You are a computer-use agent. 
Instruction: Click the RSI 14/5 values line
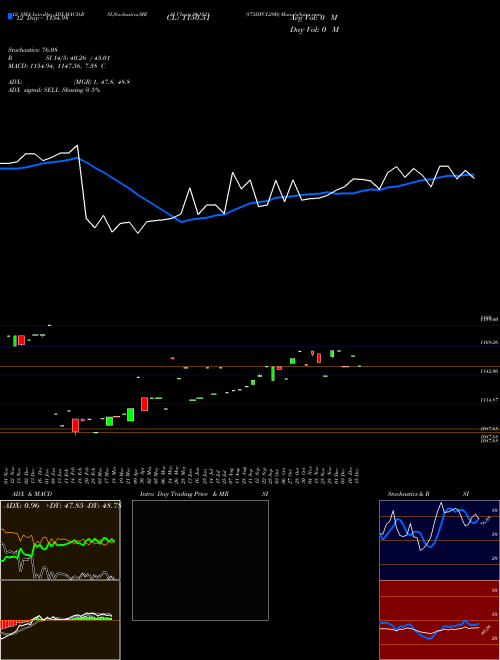coord(59,58)
